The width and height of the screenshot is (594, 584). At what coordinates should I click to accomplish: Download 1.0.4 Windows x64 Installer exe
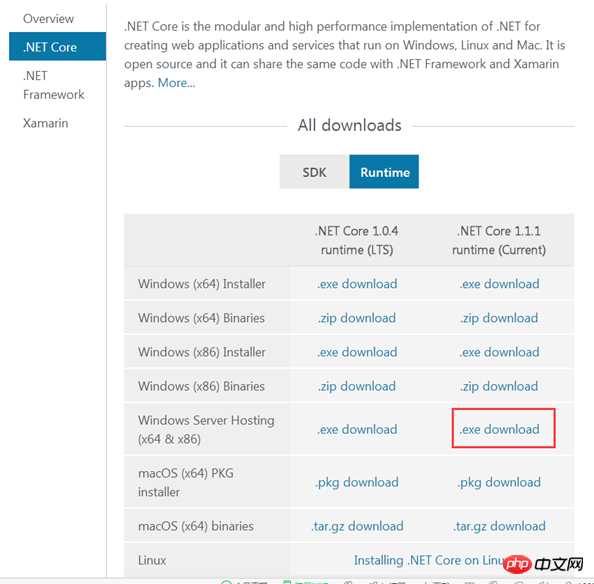(x=357, y=284)
